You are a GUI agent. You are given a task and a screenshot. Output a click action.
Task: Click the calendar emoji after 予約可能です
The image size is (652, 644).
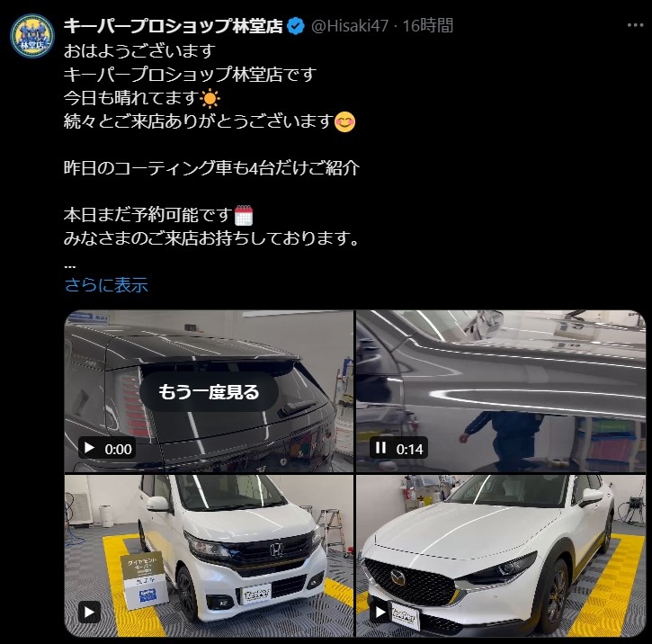tap(244, 215)
